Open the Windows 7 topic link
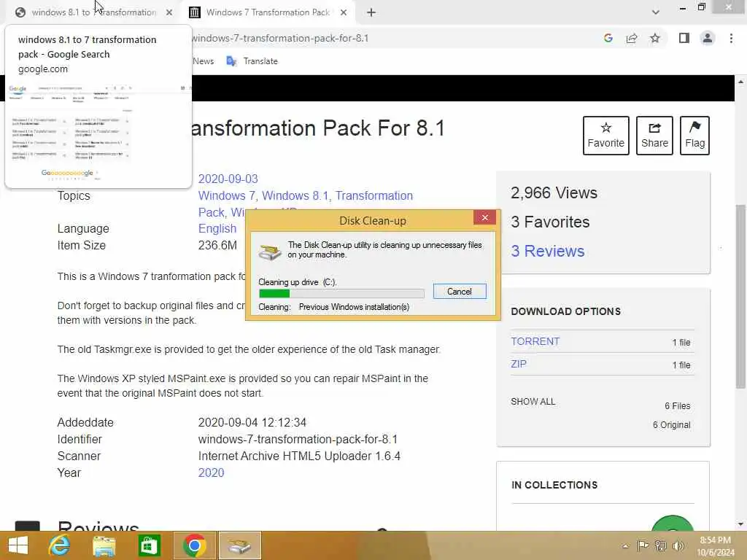 pos(228,195)
